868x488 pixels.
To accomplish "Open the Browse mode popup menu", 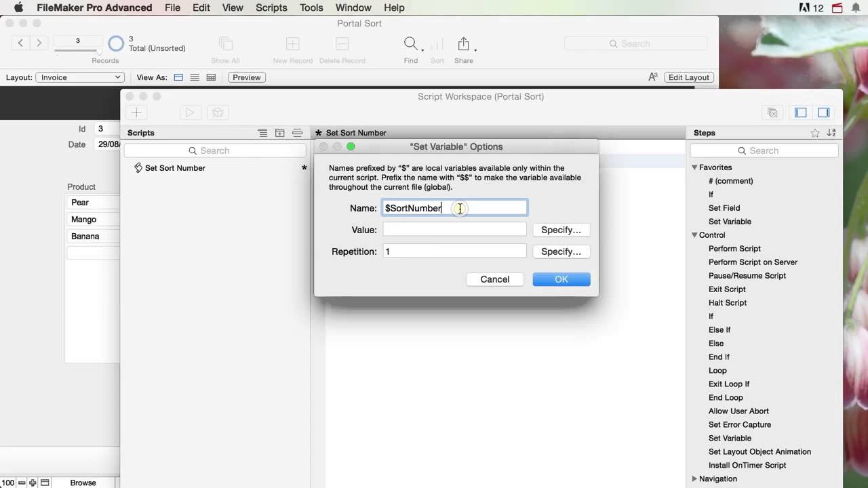I will [x=83, y=483].
